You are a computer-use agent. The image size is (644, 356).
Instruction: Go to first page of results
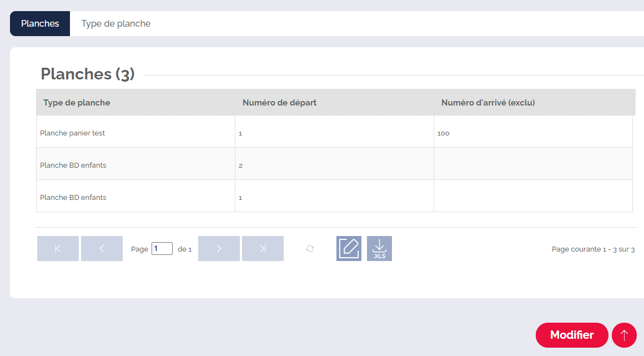(58, 248)
